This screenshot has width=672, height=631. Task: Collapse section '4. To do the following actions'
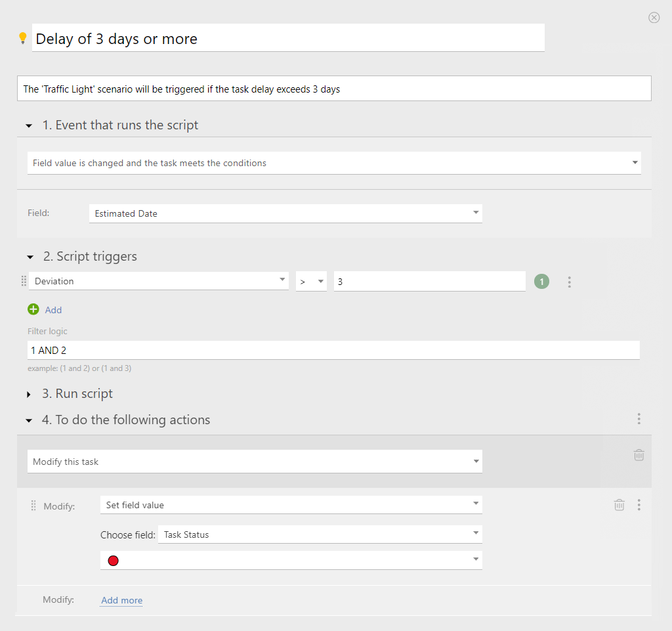[29, 420]
